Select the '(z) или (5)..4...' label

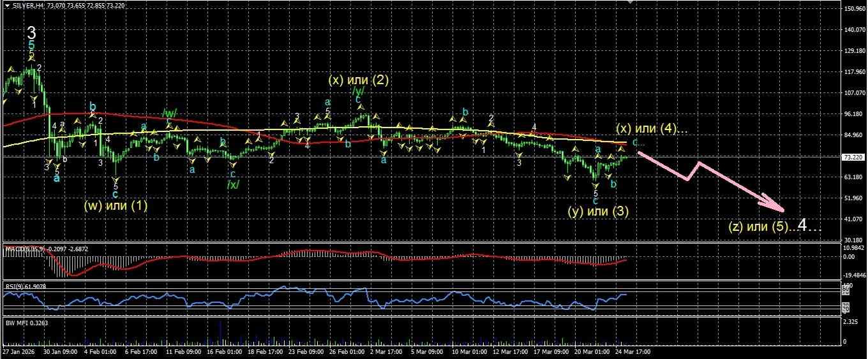click(775, 226)
